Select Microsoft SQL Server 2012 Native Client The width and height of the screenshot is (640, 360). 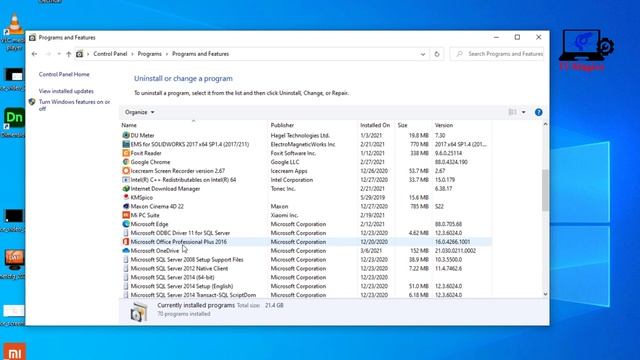pyautogui.click(x=179, y=269)
